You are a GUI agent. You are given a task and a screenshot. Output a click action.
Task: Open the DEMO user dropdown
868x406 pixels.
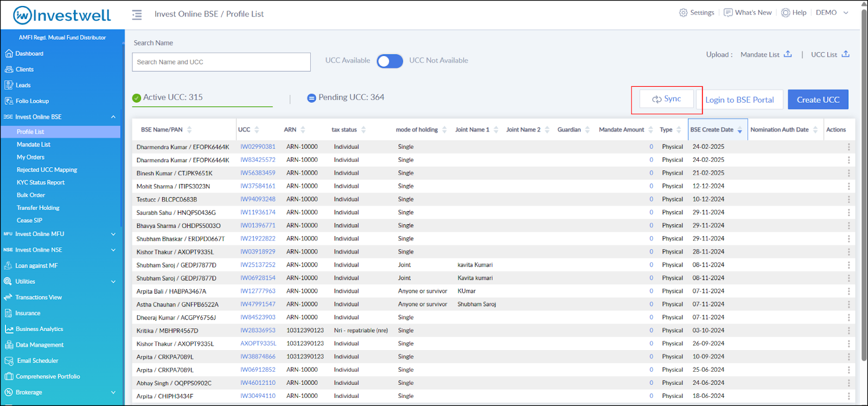coord(832,12)
